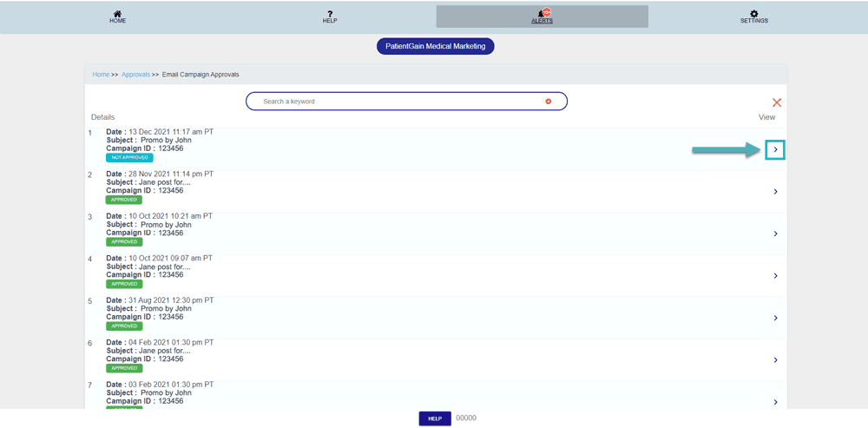Click the Home house icon
This screenshot has width=868, height=428.
[x=117, y=14]
